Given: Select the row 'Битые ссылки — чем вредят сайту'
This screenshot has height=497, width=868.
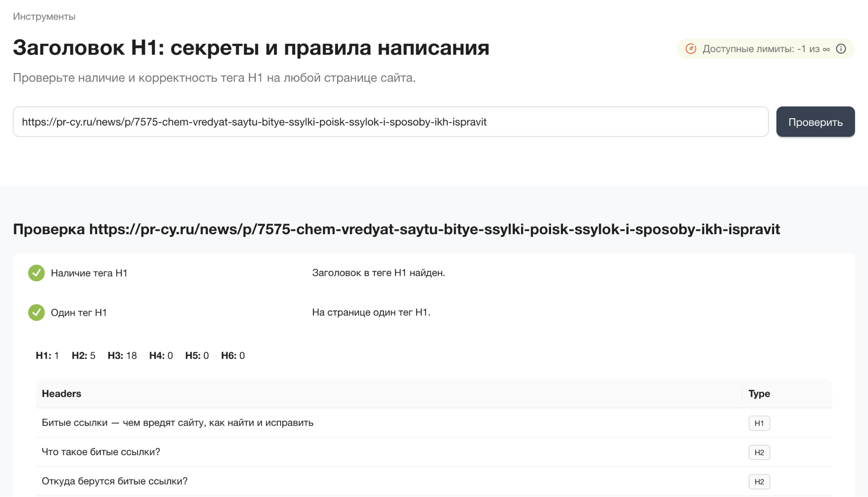Looking at the screenshot, I should click(178, 422).
